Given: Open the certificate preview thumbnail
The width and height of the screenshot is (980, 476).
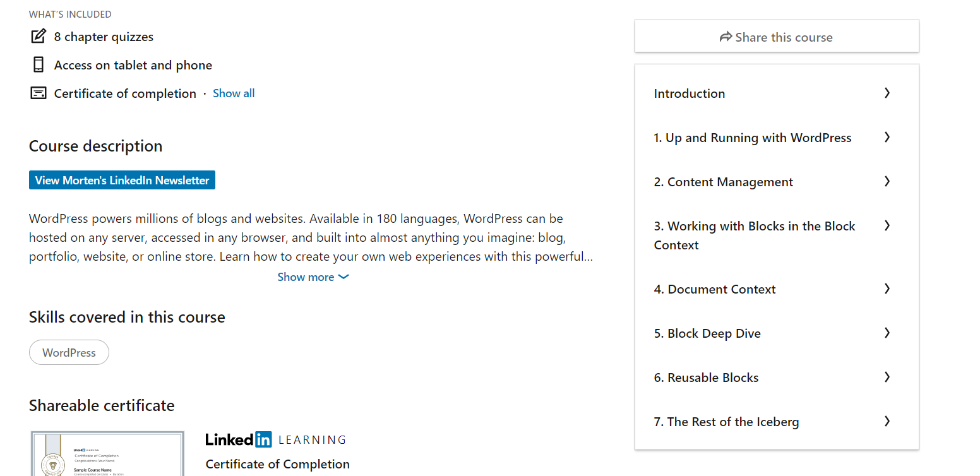Looking at the screenshot, I should click(107, 453).
